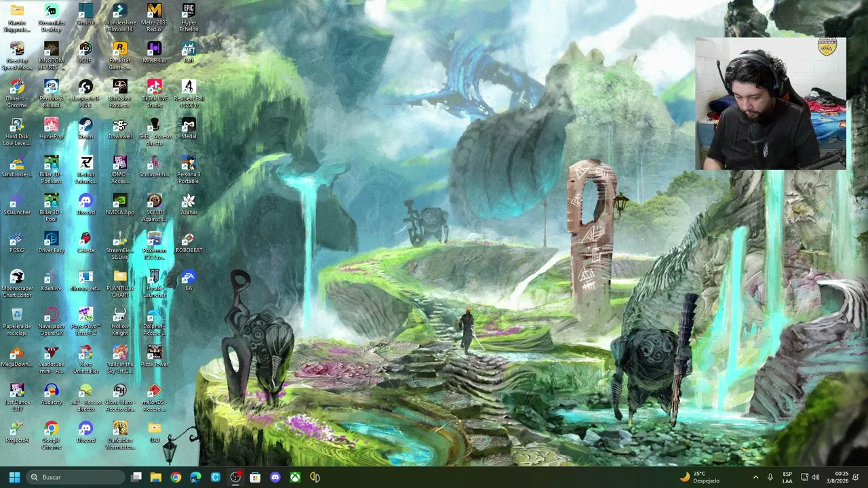Open the Xbox app on the taskbar

point(295,477)
